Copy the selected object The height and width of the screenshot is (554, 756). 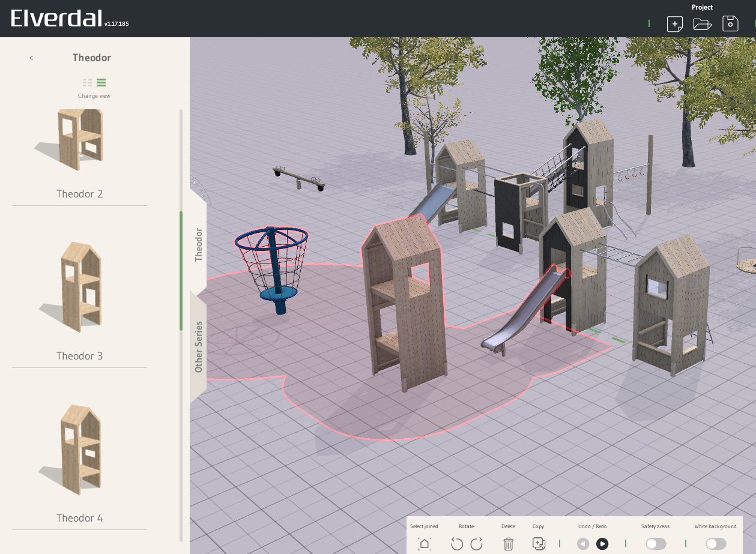[x=539, y=544]
